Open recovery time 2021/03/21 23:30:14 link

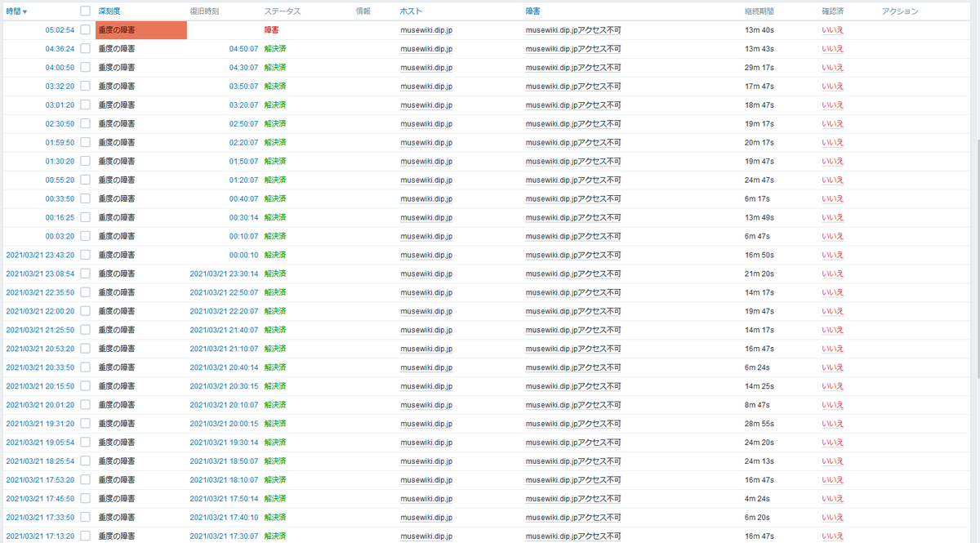224,274
